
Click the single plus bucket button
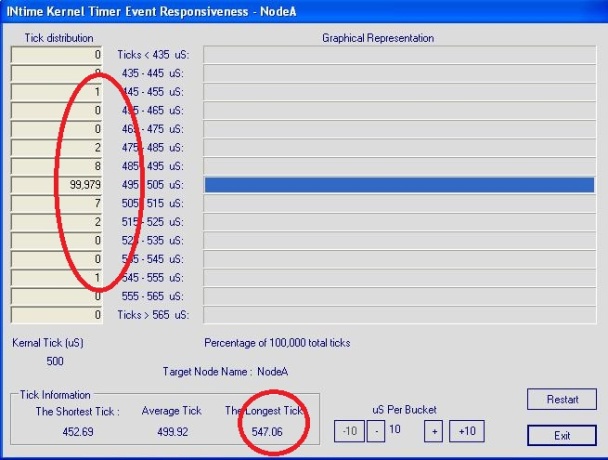point(432,431)
